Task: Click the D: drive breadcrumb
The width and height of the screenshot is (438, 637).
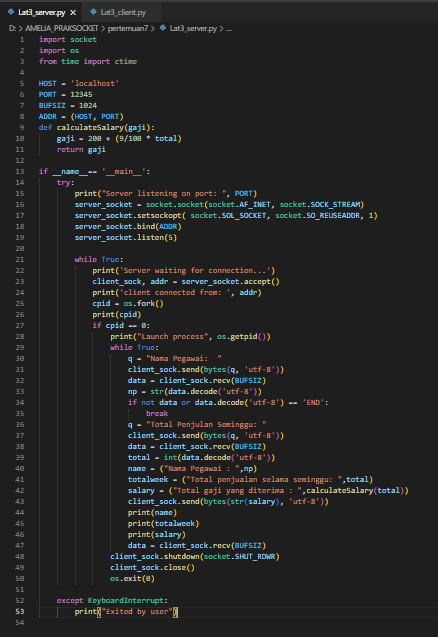Action: coord(12,28)
